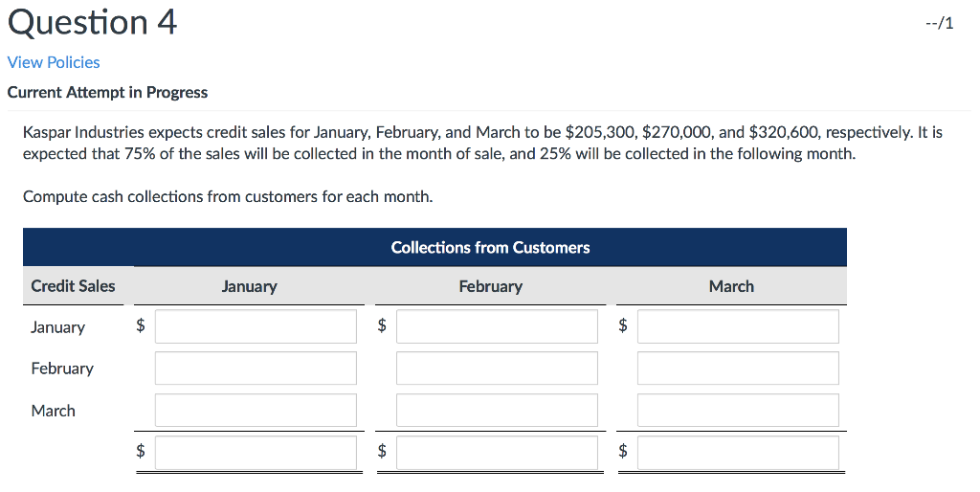
Task: Focus March sales row, March column input
Action: pos(738,411)
